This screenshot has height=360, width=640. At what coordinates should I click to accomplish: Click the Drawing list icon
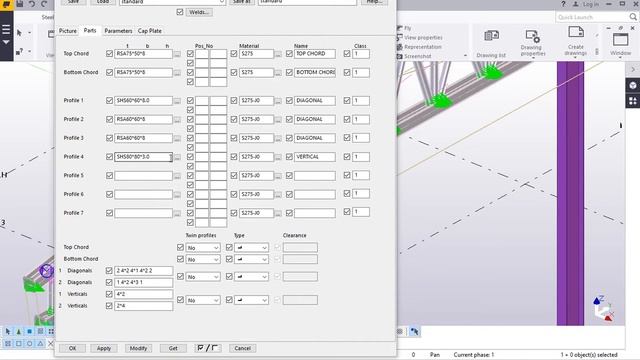coord(491,36)
